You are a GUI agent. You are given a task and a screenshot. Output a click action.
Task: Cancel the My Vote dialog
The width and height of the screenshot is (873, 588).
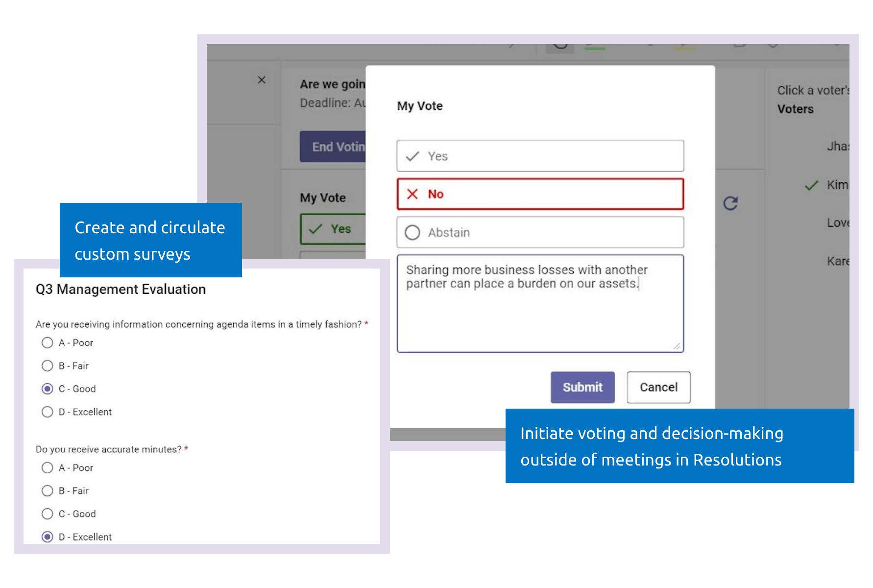point(658,387)
